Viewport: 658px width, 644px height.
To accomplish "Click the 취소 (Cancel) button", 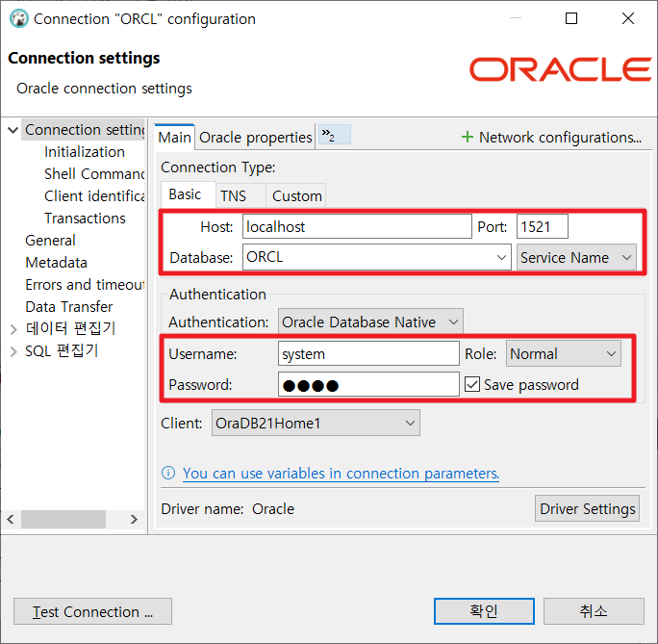I will coord(594,611).
